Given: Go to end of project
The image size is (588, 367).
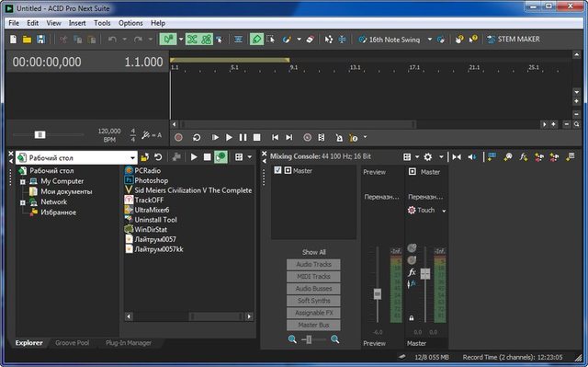Looking at the screenshot, I should pos(288,137).
